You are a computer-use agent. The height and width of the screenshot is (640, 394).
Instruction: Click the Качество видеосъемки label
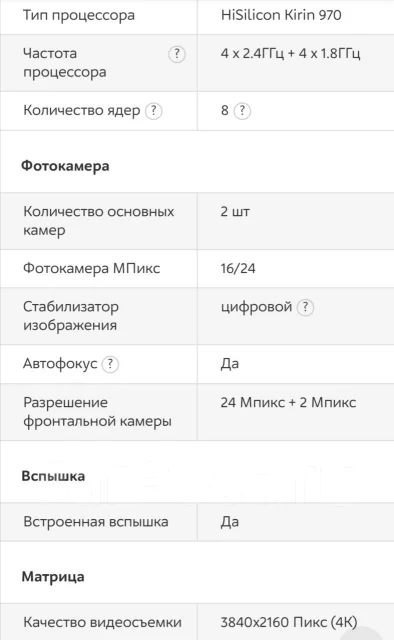(102, 622)
